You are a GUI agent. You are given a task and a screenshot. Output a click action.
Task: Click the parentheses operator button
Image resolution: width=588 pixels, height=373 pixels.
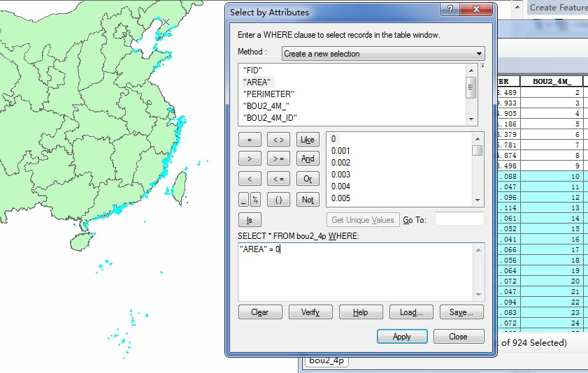[278, 200]
